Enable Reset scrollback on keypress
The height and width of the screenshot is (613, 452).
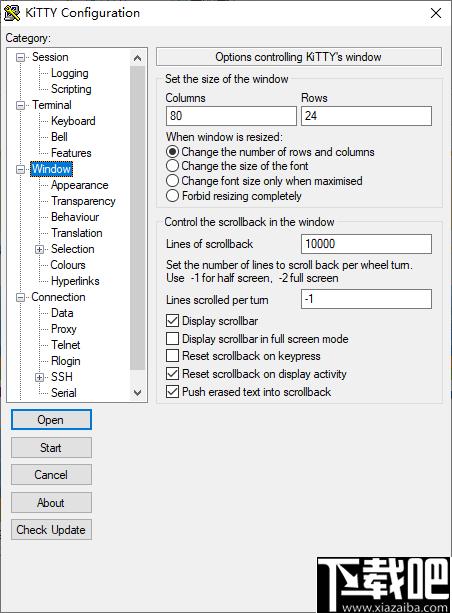point(172,356)
